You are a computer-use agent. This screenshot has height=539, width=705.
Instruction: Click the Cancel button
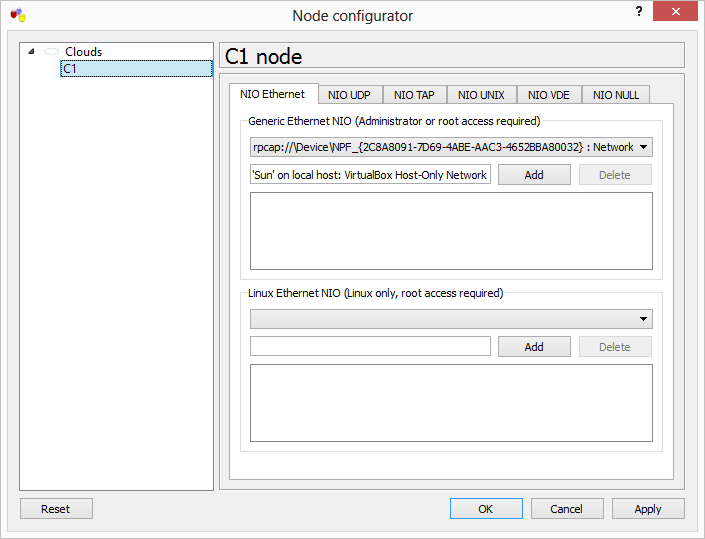pos(567,509)
